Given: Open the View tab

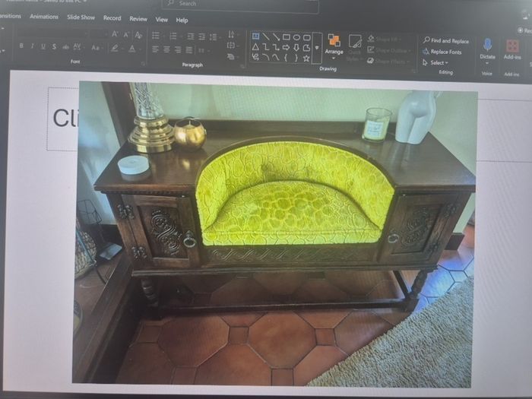Looking at the screenshot, I should click(161, 20).
